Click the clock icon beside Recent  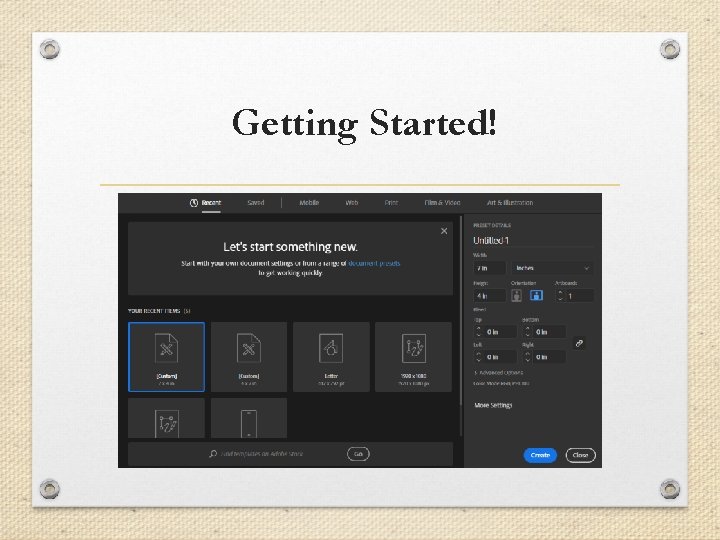tap(194, 202)
